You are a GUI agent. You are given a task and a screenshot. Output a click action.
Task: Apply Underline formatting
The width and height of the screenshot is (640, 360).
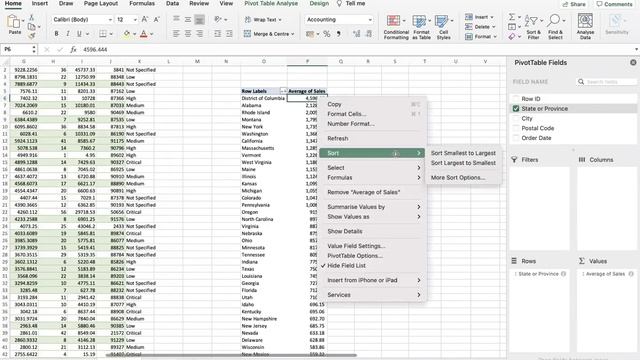click(x=79, y=34)
